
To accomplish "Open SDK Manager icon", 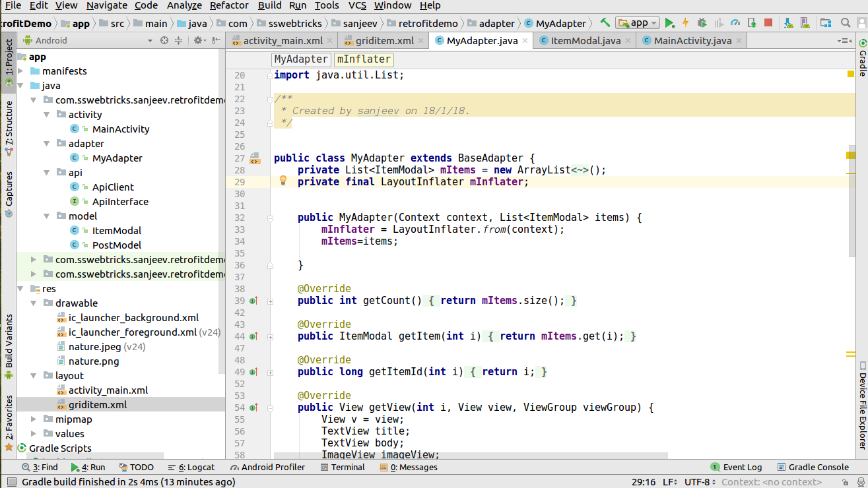I will 788,22.
